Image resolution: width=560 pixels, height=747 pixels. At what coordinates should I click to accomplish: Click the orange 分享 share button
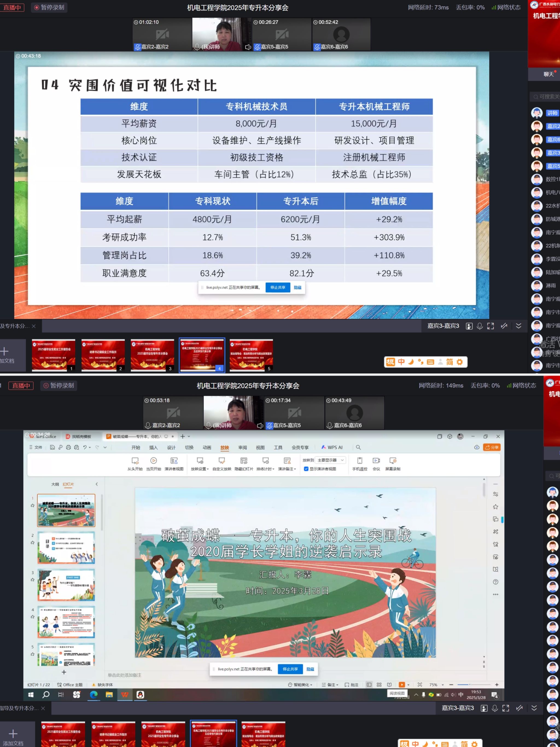[492, 447]
